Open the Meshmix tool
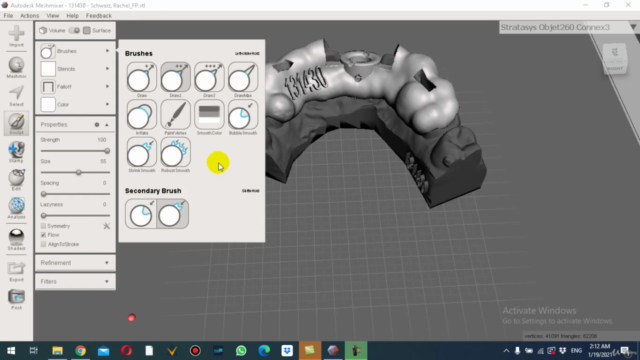 coord(16,65)
